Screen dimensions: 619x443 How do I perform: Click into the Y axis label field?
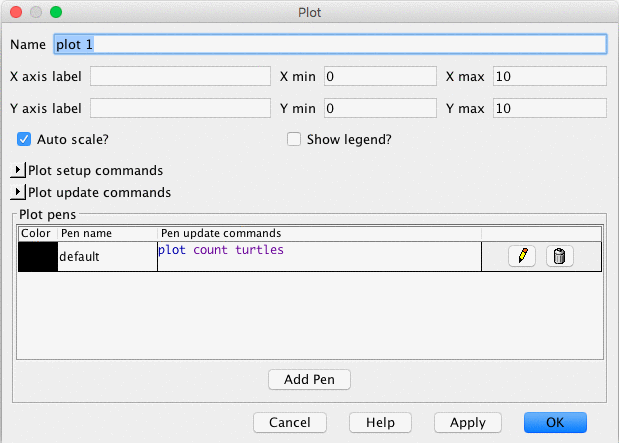point(180,108)
